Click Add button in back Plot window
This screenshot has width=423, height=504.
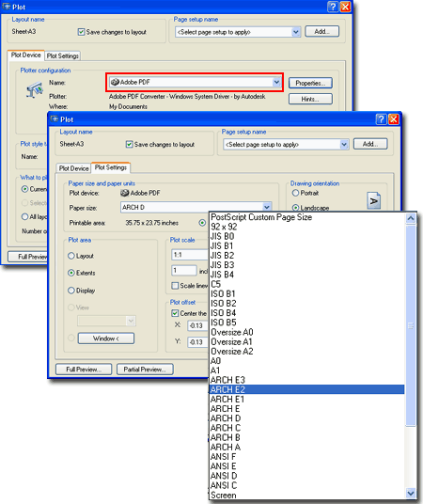[x=321, y=32]
